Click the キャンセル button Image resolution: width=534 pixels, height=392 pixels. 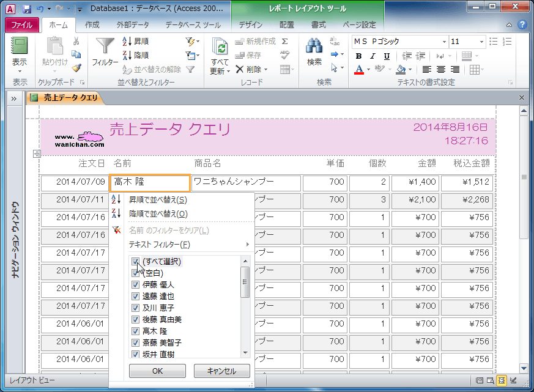click(221, 371)
